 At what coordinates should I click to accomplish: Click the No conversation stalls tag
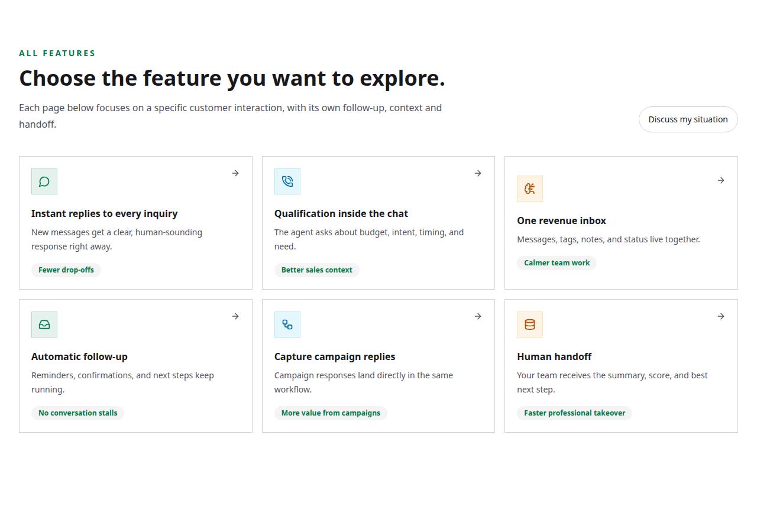click(77, 413)
